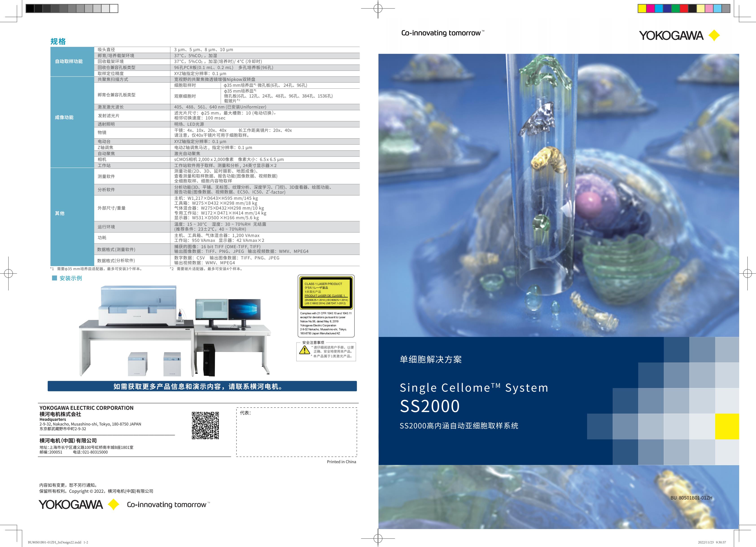The image size is (756, 547).
Task: Click the 运行环境 row label
Action: [x=106, y=227]
